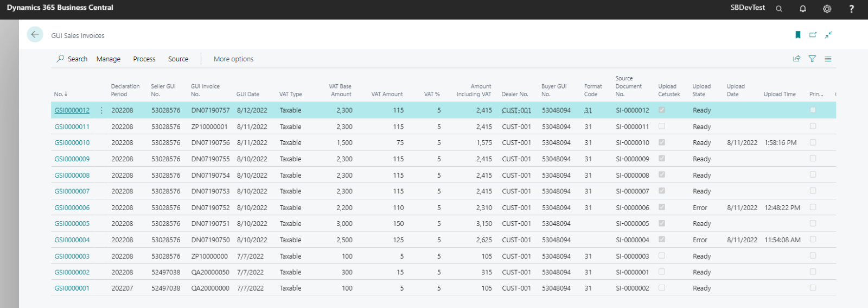Viewport: 868px width, 308px height.
Task: Toggle Upload Cetustek checkbox for SI-0000002
Action: [x=662, y=288]
